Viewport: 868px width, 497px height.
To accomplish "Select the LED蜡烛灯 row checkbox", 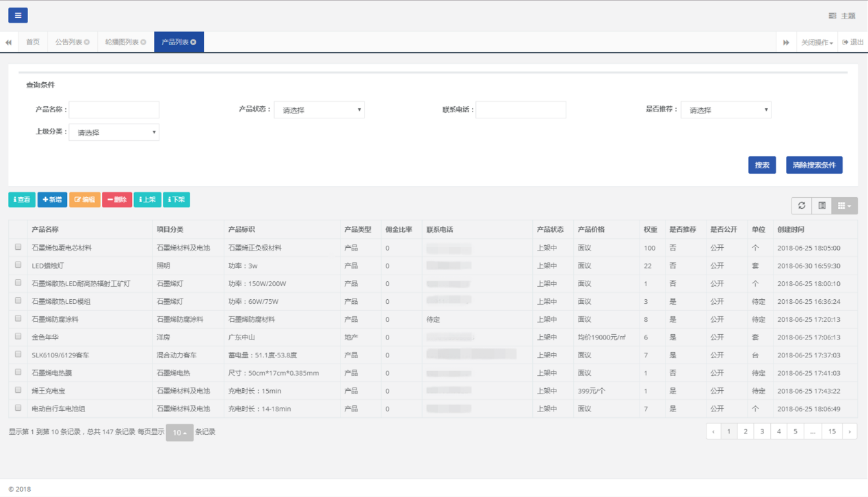I will tap(18, 265).
